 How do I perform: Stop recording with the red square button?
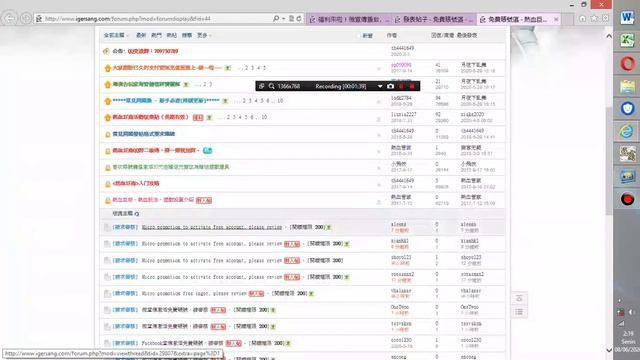pyautogui.click(x=412, y=86)
